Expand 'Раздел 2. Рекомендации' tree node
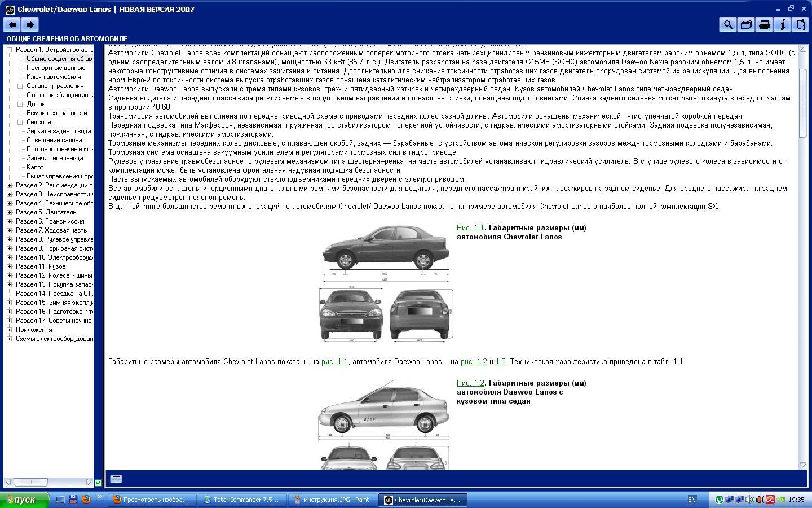The height and width of the screenshot is (508, 812). tap(10, 185)
